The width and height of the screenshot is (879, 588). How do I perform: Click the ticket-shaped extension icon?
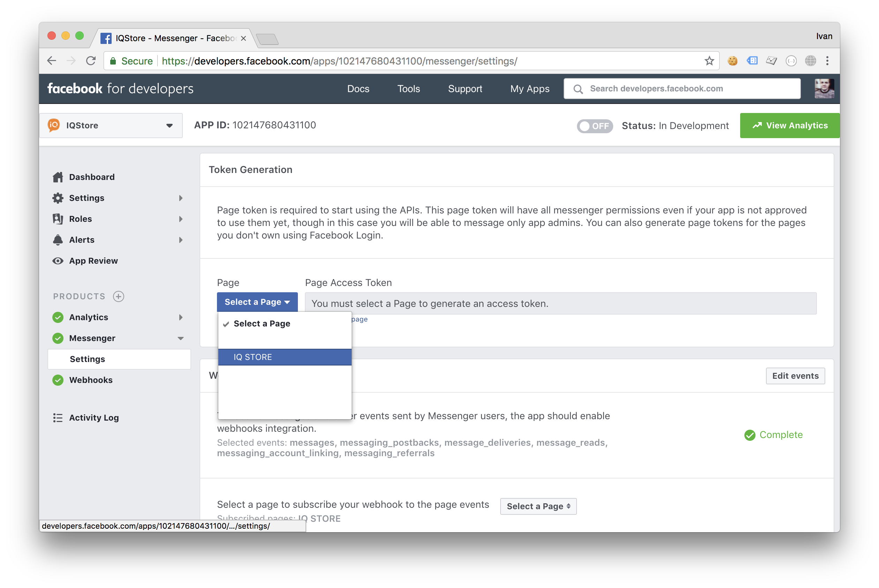click(x=771, y=61)
